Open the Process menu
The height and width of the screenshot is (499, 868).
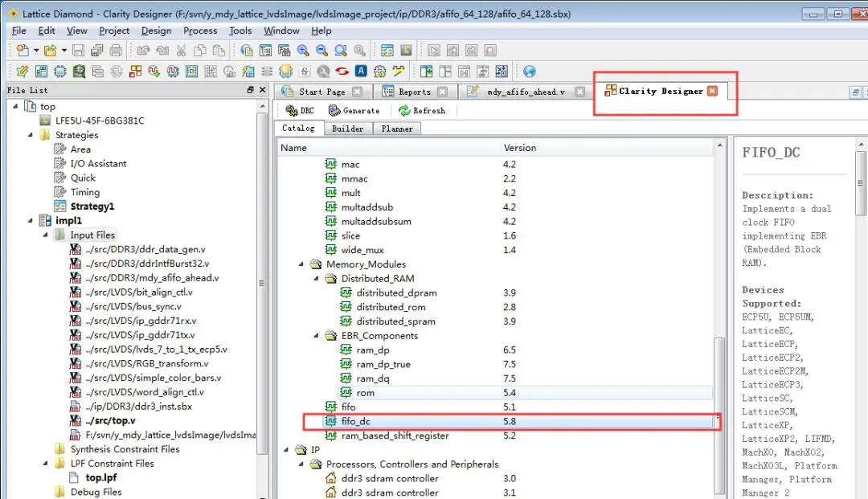tap(200, 31)
